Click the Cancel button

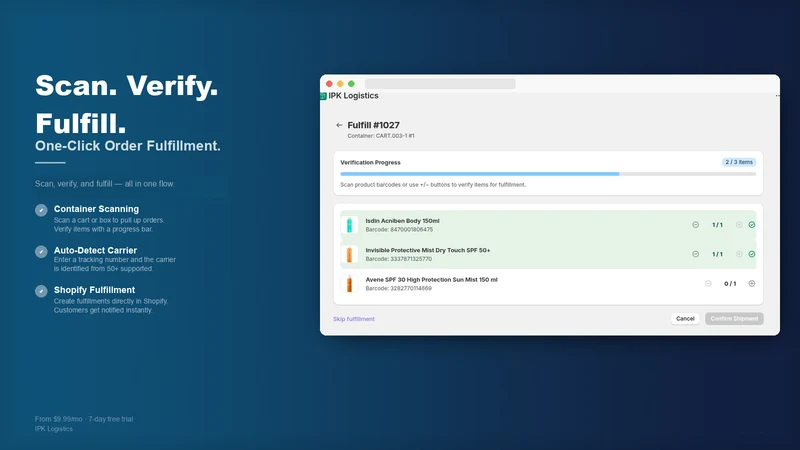click(x=685, y=318)
